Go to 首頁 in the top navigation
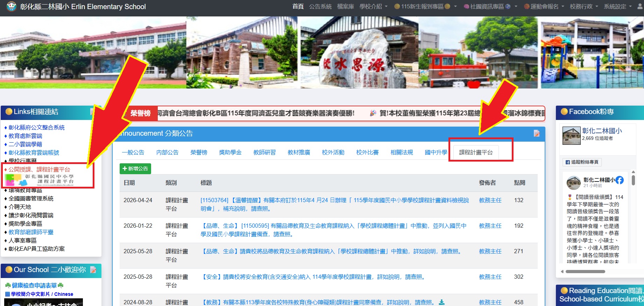The image size is (644, 306). 298,7
